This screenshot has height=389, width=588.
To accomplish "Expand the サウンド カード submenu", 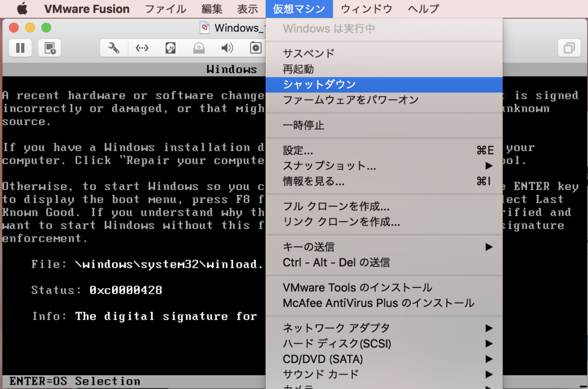I will [384, 375].
